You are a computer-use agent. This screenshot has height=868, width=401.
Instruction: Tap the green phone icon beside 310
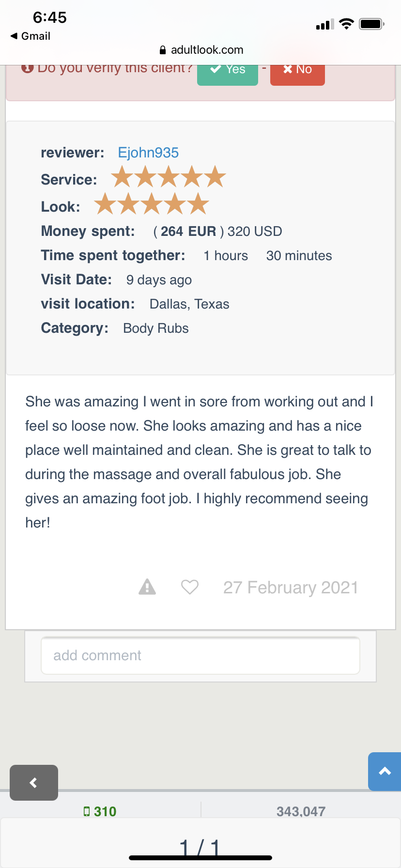[87, 811]
